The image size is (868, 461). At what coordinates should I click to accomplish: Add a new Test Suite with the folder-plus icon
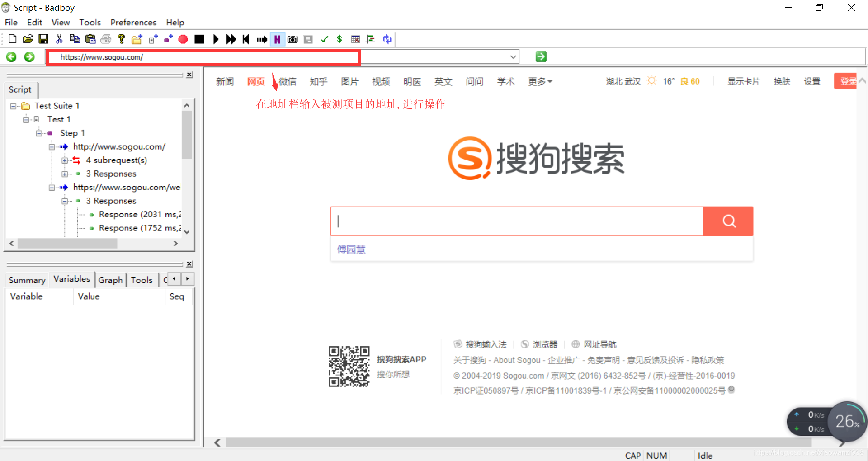(x=137, y=39)
